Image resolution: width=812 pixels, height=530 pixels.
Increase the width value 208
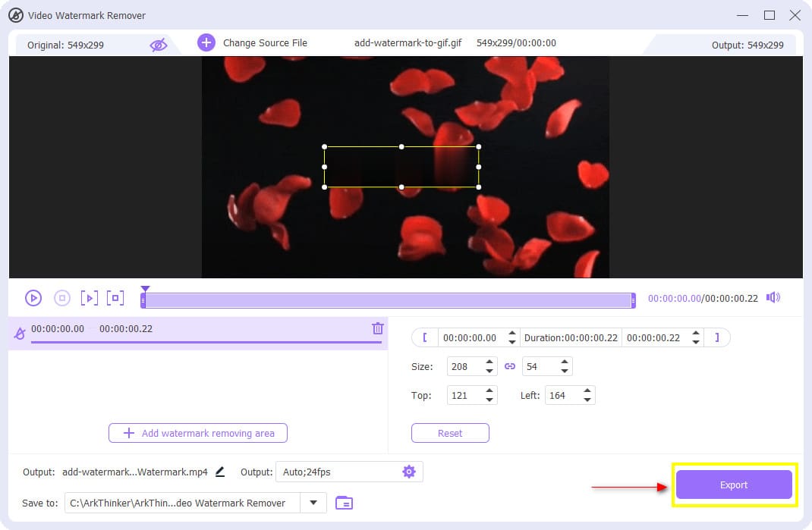coord(489,362)
